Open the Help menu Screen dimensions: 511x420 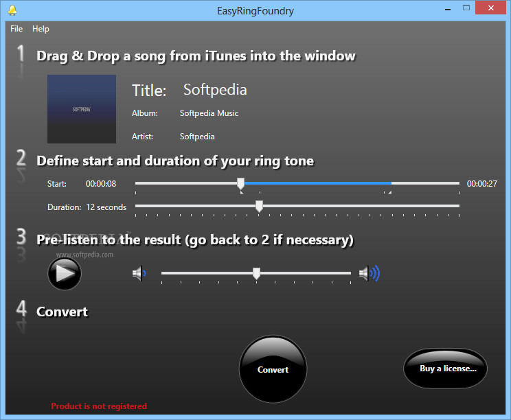41,29
